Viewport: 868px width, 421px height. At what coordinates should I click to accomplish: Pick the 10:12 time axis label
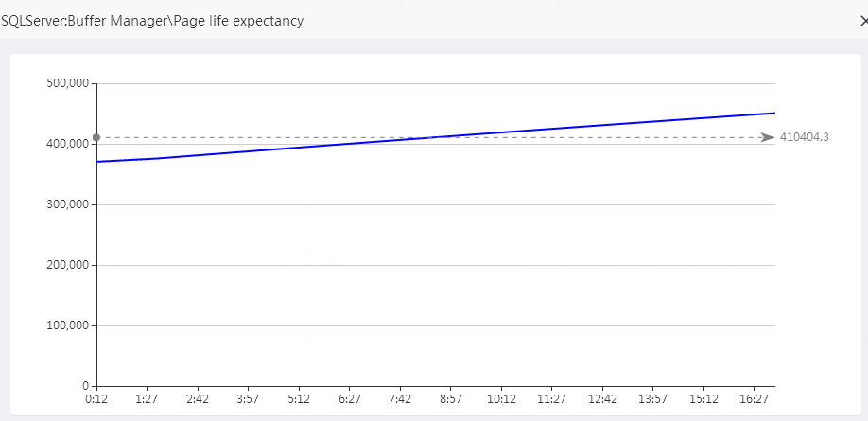tap(501, 400)
